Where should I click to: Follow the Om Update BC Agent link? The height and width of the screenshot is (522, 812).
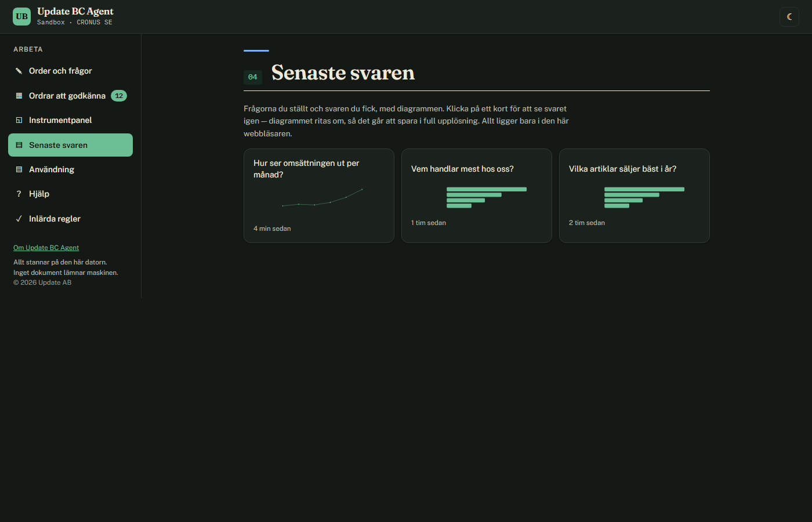(46, 248)
